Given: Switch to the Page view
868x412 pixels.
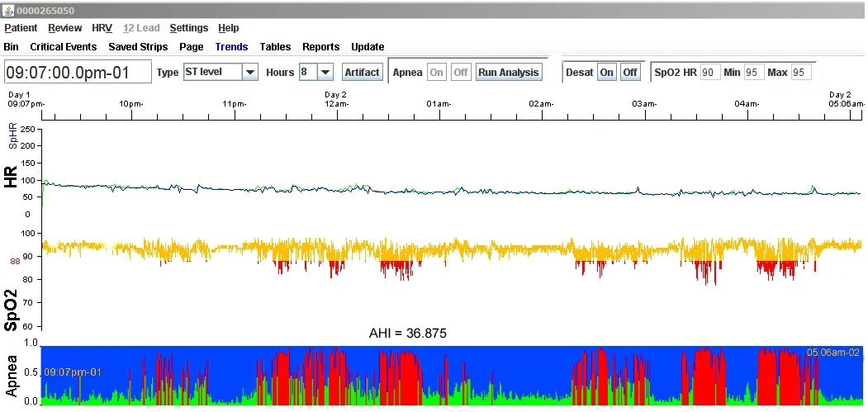Looking at the screenshot, I should click(x=191, y=47).
